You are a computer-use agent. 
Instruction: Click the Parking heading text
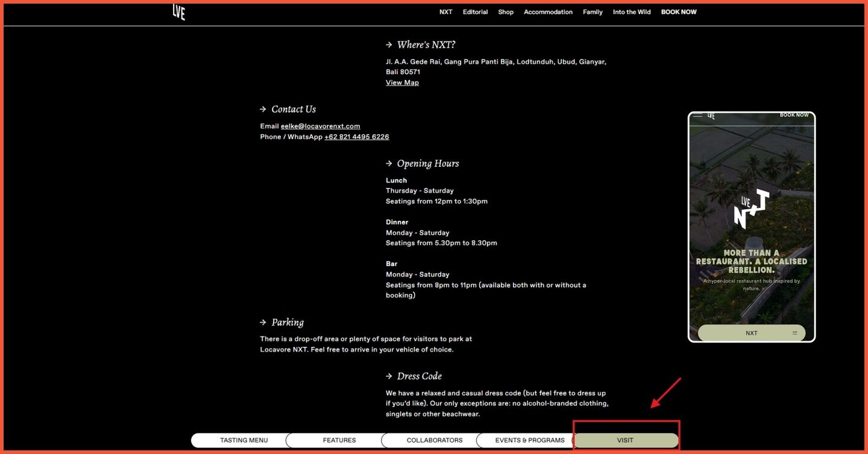[288, 322]
